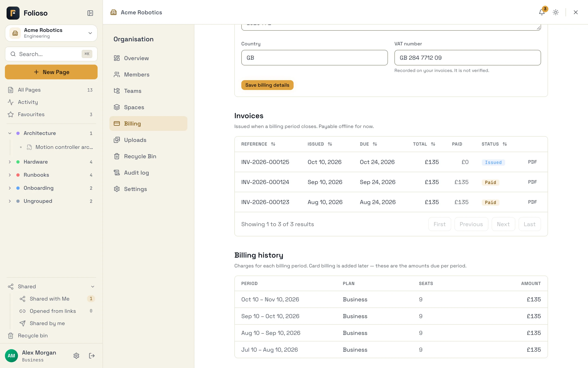Close the organisation settings panel

576,12
